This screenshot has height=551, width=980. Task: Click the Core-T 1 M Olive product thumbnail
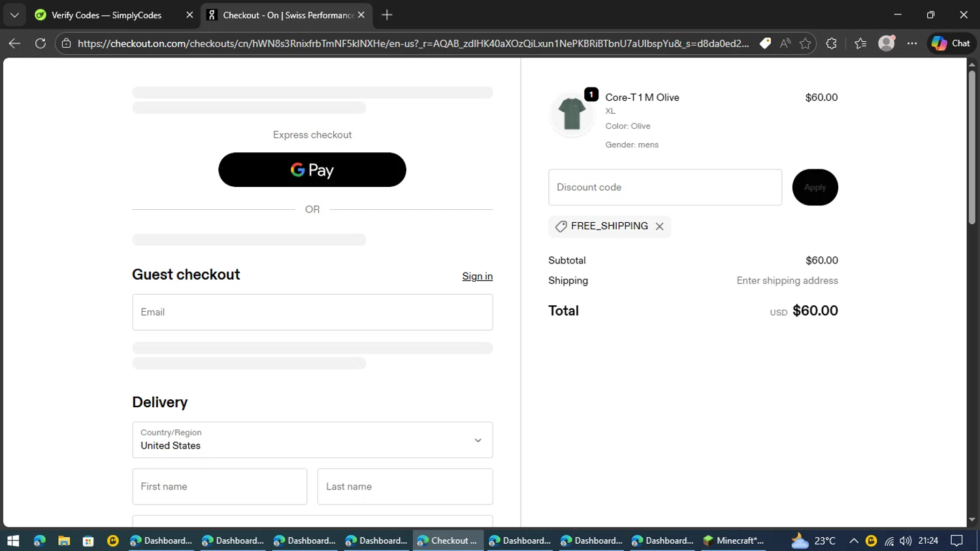[x=572, y=114]
